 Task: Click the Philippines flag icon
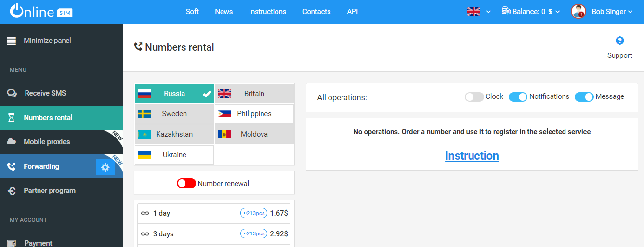(x=224, y=114)
